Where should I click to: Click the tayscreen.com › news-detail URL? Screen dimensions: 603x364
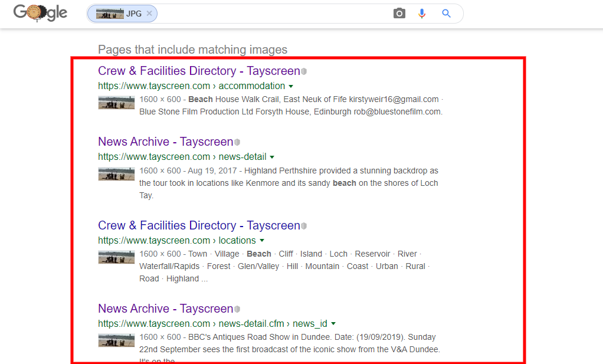(x=182, y=157)
